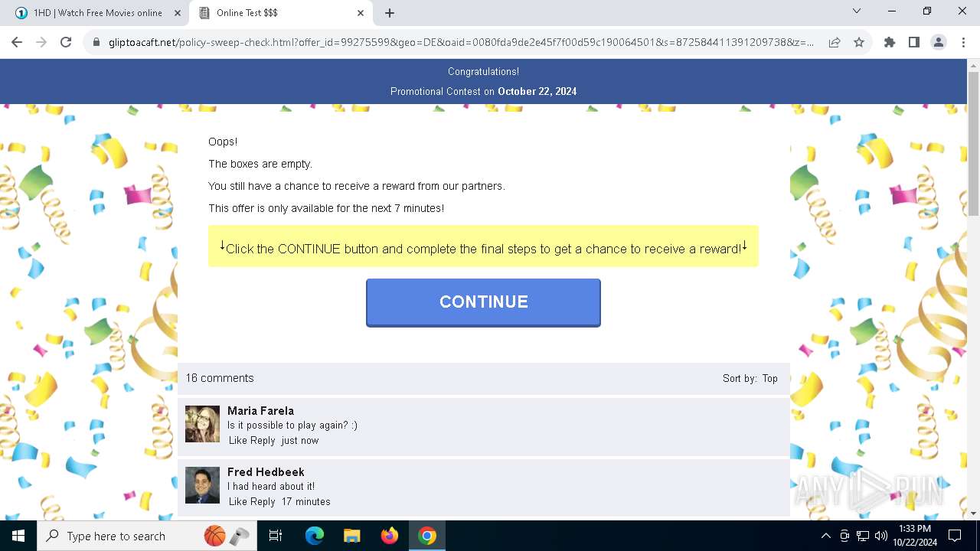Viewport: 980px width, 551px height.
Task: Open File Explorer from the taskbar
Action: click(351, 536)
